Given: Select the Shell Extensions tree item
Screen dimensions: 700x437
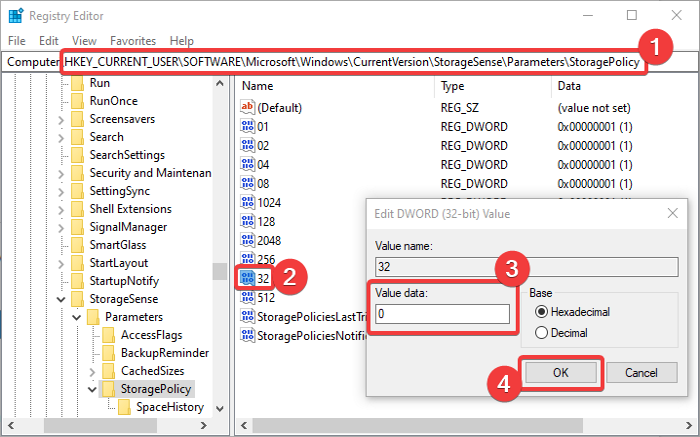Looking at the screenshot, I should pyautogui.click(x=130, y=209).
